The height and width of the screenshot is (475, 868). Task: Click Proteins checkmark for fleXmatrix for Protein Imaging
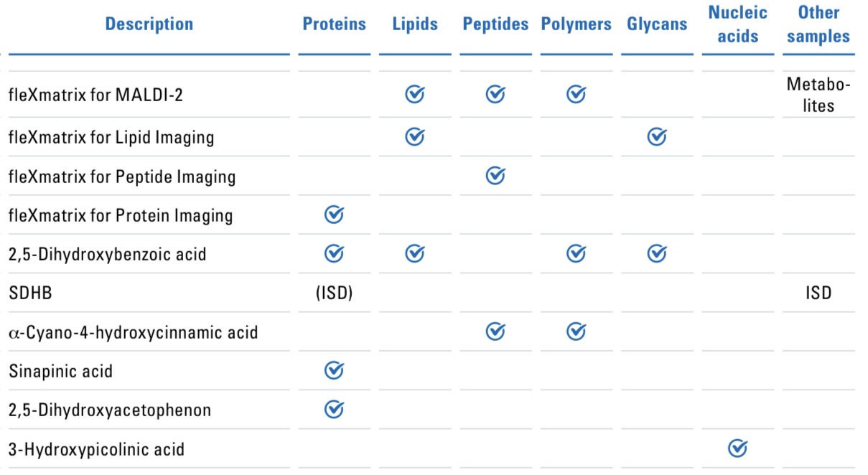[334, 215]
